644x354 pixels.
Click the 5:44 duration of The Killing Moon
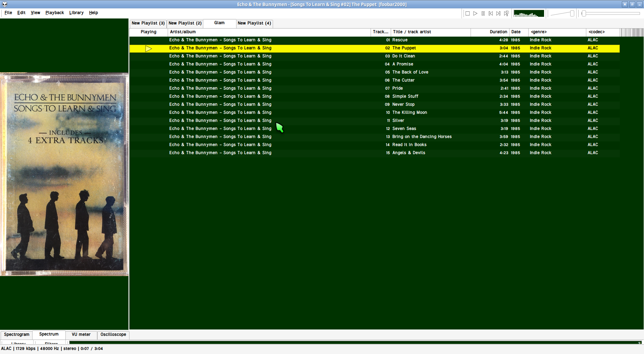[x=503, y=113]
